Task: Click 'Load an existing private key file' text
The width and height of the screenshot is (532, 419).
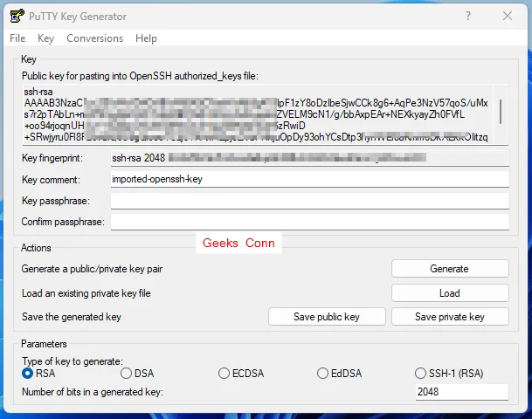Action: click(86, 293)
